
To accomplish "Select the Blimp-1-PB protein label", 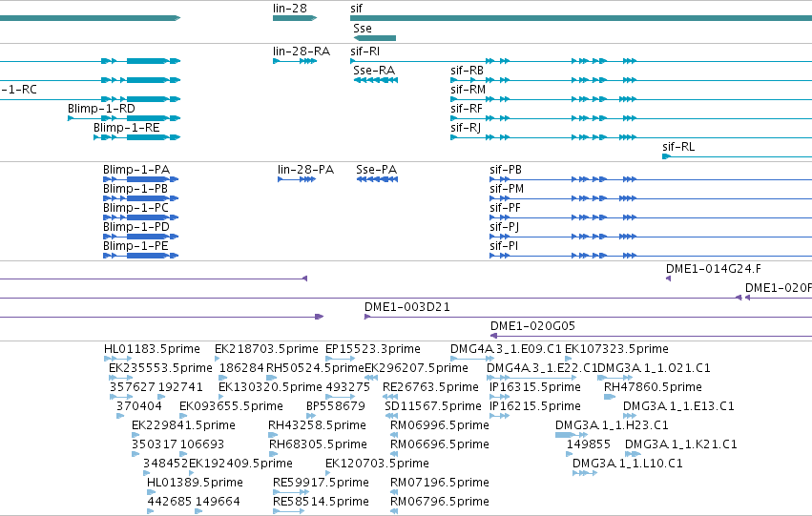I will click(x=135, y=189).
